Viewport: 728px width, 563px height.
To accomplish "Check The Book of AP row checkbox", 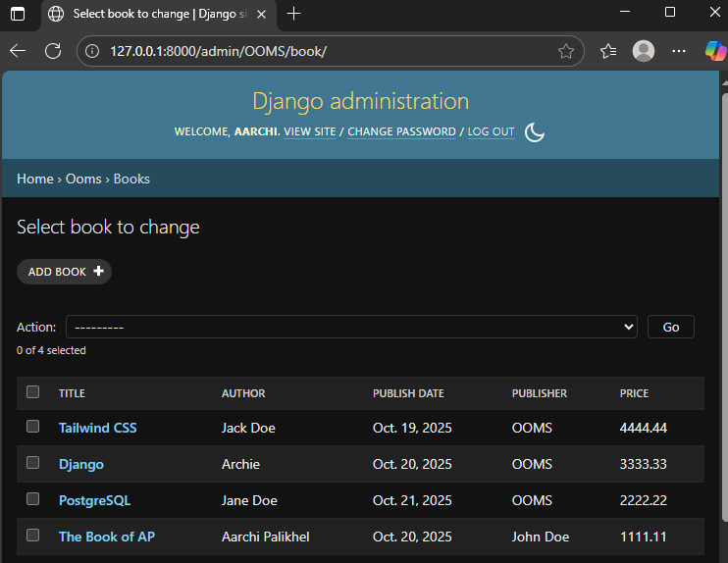I will [x=33, y=536].
